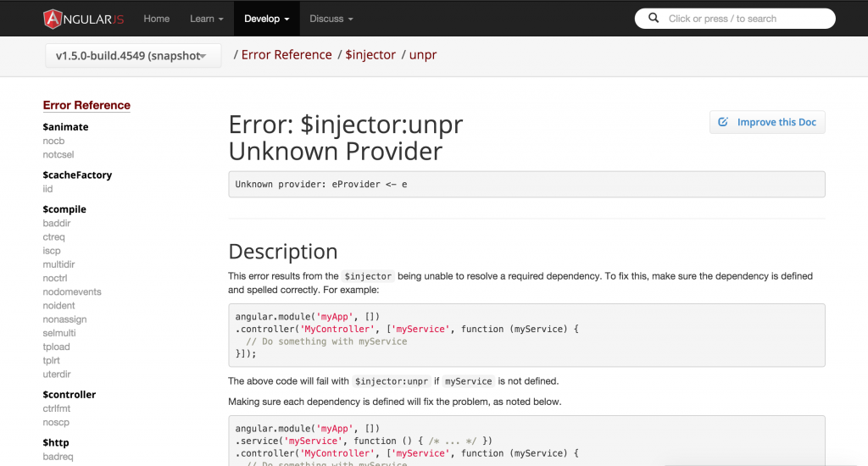868x466 pixels.
Task: Open the multidir error entry
Action: 58,264
